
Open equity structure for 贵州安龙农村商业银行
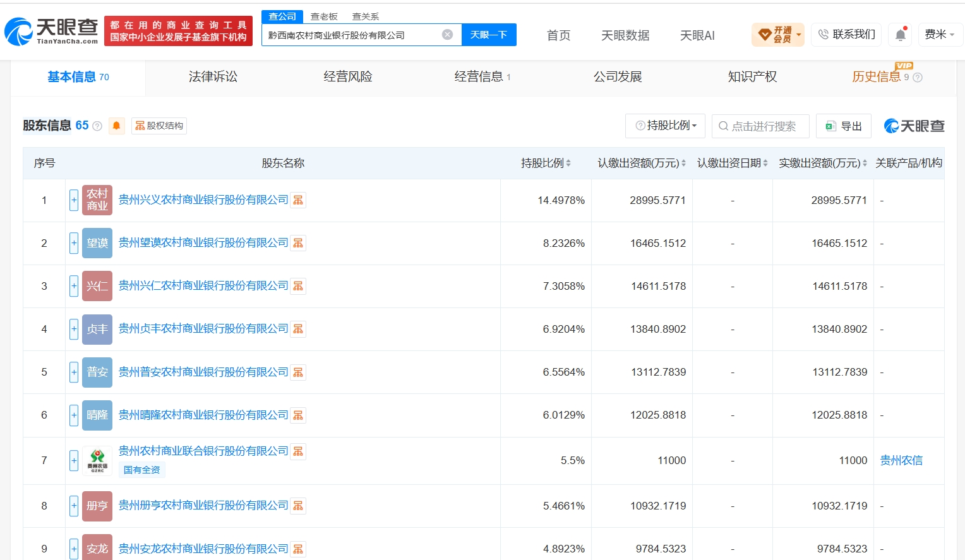click(298, 549)
